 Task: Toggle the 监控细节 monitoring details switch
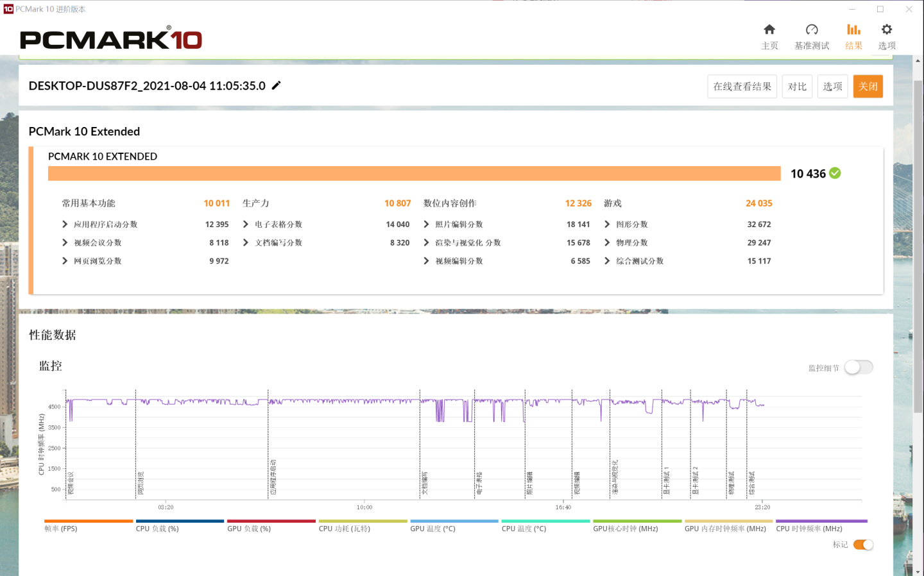pos(859,368)
